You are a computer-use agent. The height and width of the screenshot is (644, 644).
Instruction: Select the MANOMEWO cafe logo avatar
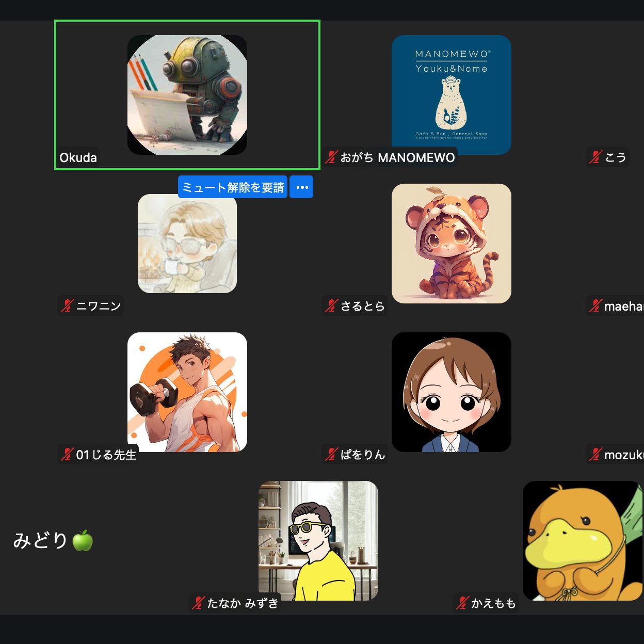click(x=452, y=95)
